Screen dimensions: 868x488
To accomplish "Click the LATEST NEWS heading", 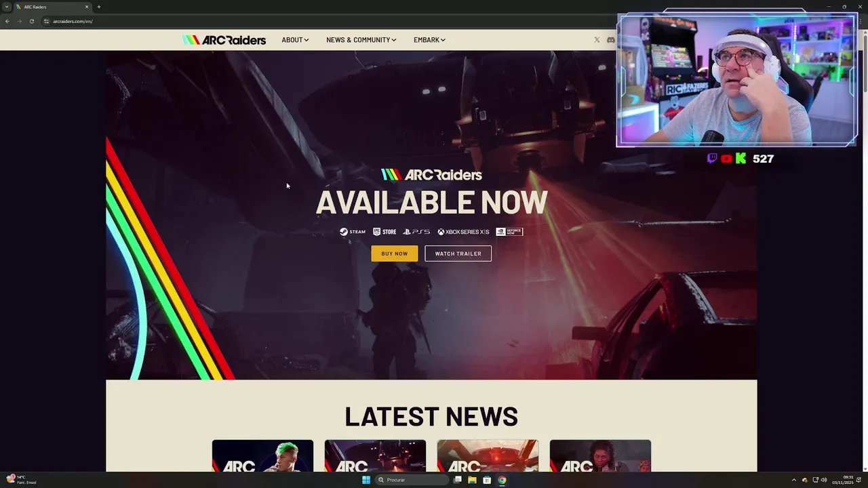I will tap(431, 416).
